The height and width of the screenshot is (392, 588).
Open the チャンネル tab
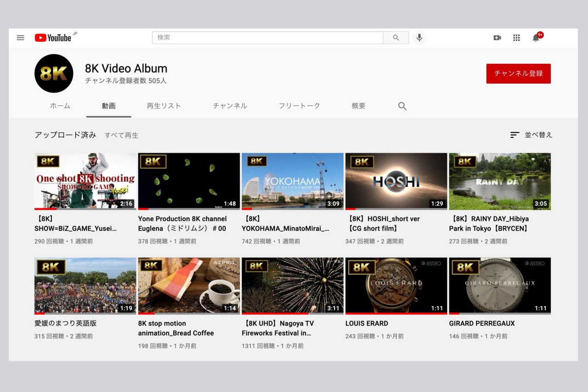point(230,106)
